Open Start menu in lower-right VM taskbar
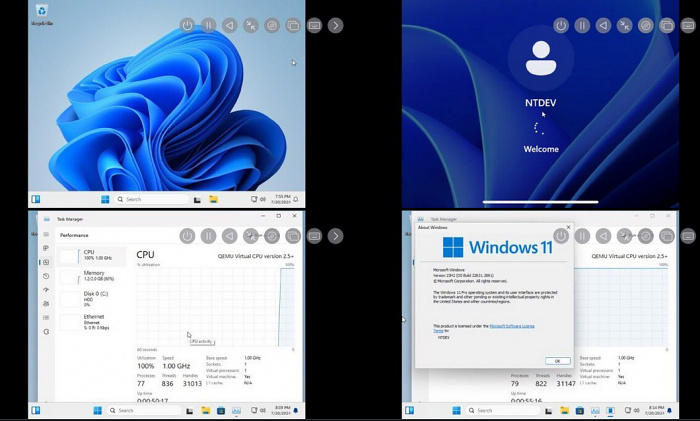 click(x=456, y=410)
